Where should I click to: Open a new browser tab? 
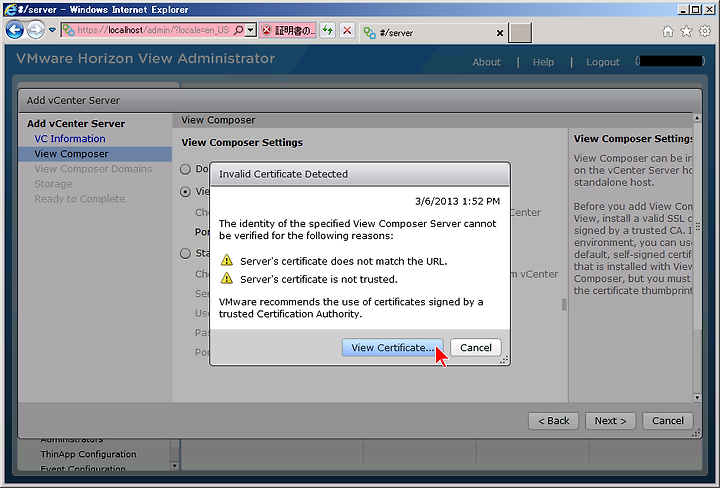pos(520,33)
